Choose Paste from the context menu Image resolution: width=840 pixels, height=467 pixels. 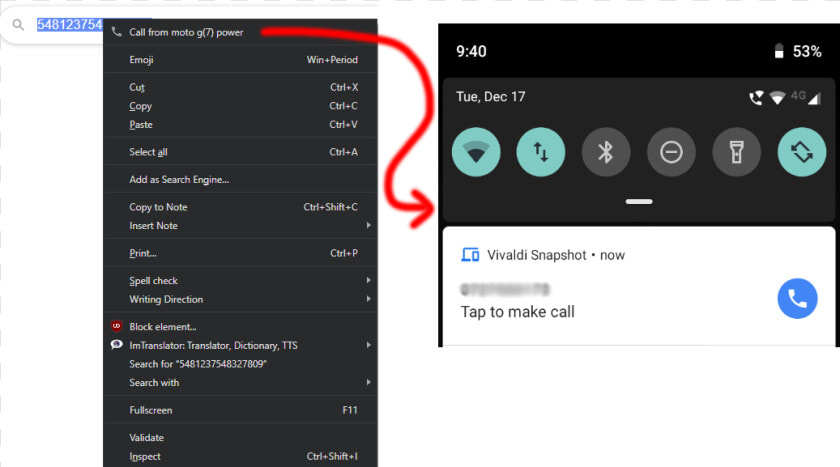pyautogui.click(x=240, y=124)
